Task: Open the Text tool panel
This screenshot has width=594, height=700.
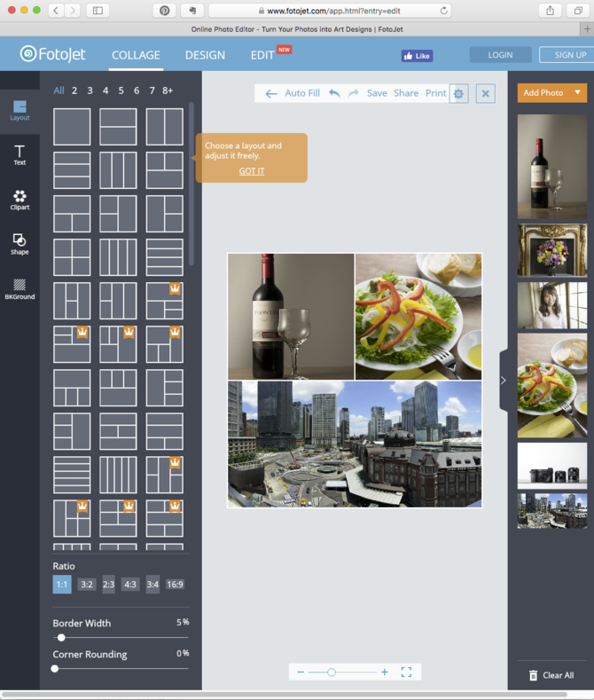Action: 20,155
